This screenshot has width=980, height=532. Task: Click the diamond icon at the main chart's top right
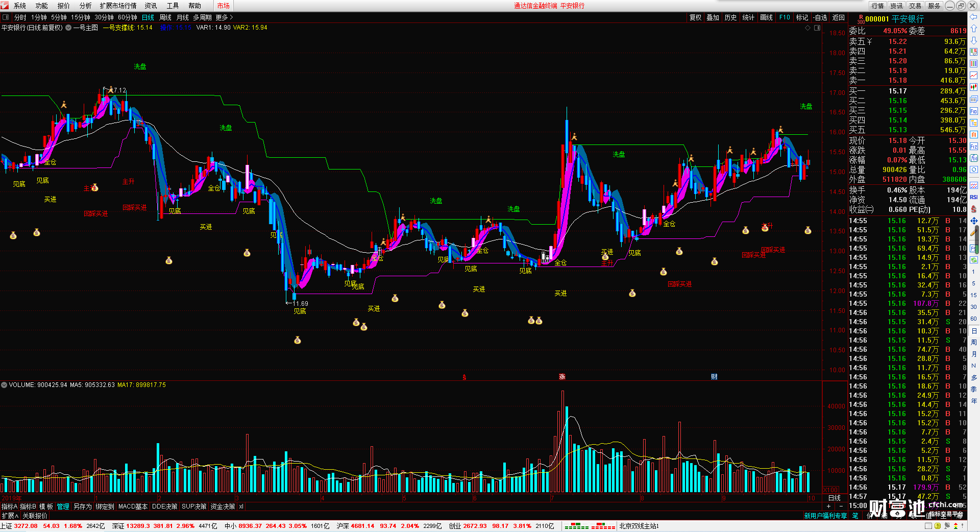point(808,28)
